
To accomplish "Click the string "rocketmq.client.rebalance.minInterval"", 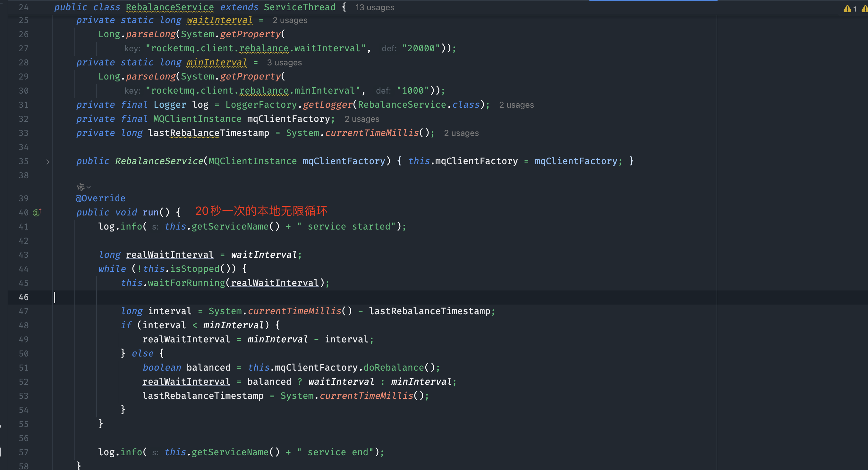I will (x=253, y=91).
